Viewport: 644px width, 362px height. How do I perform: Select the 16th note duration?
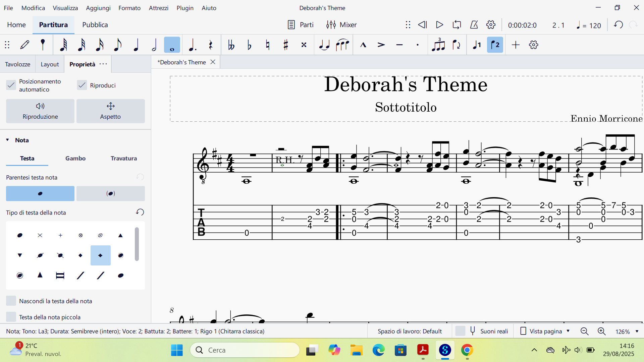click(100, 45)
